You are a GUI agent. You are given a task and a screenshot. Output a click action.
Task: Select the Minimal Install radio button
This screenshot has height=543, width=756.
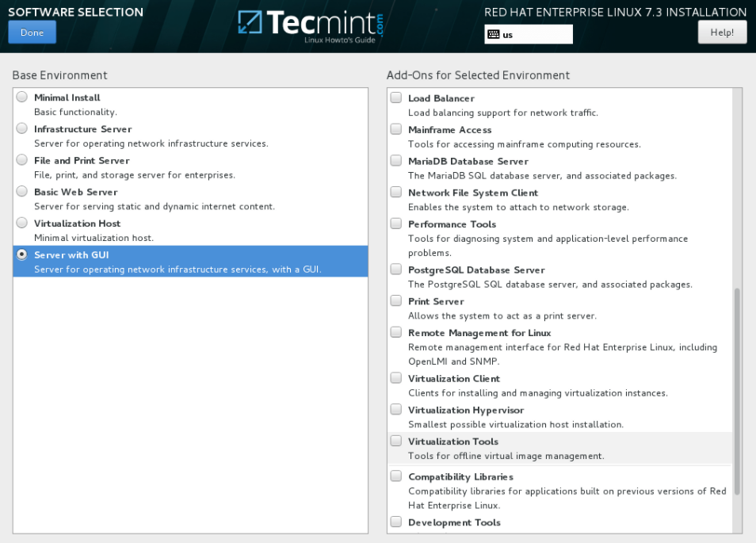coord(21,97)
